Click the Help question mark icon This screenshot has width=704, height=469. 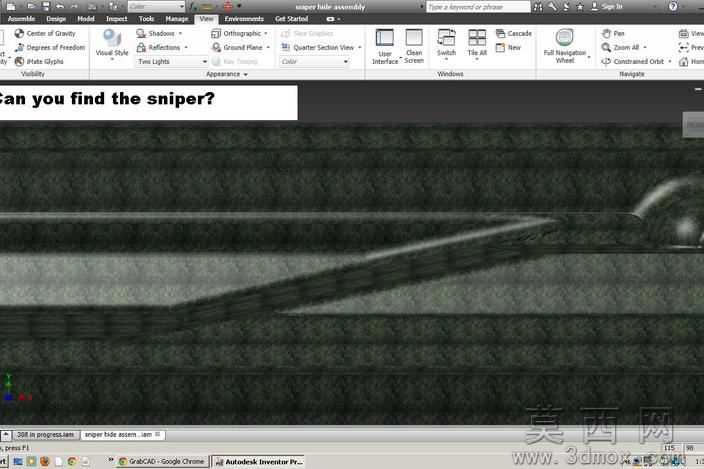(x=673, y=6)
